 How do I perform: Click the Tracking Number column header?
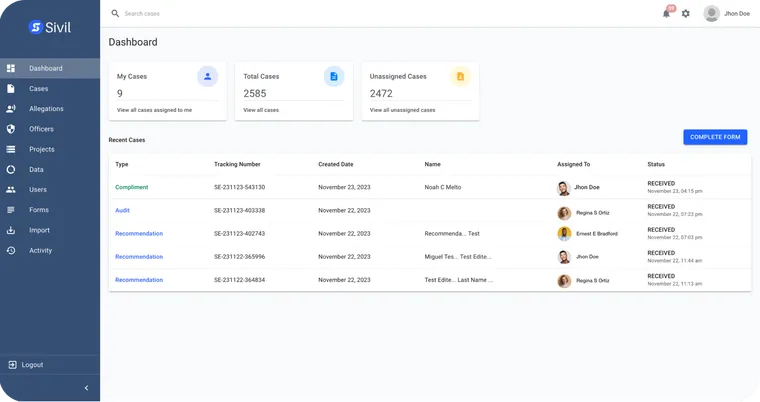click(237, 164)
